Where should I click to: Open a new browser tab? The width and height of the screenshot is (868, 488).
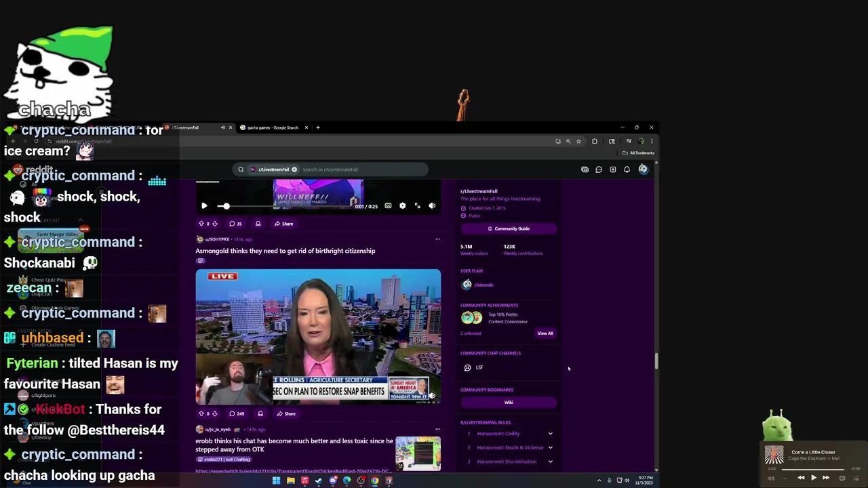pos(318,127)
